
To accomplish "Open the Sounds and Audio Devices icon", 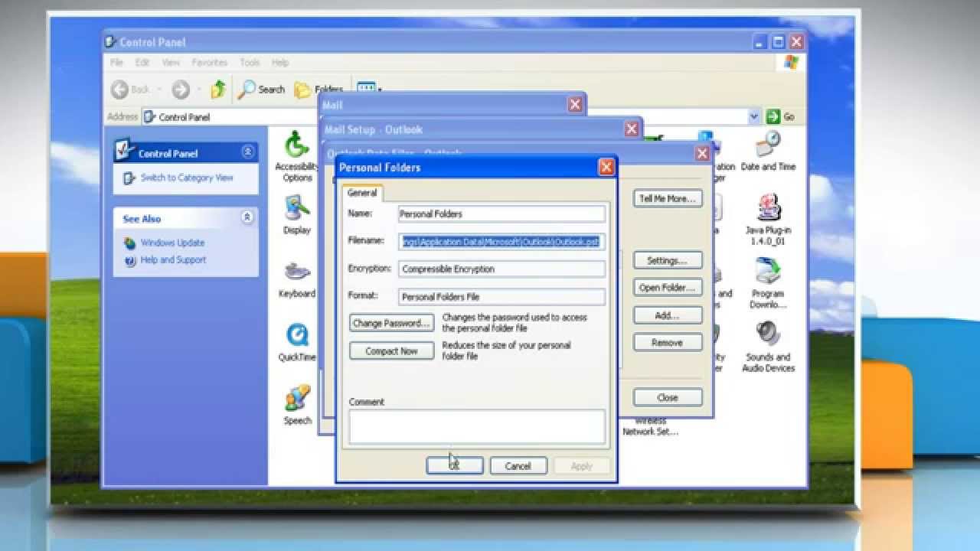I will pyautogui.click(x=768, y=334).
